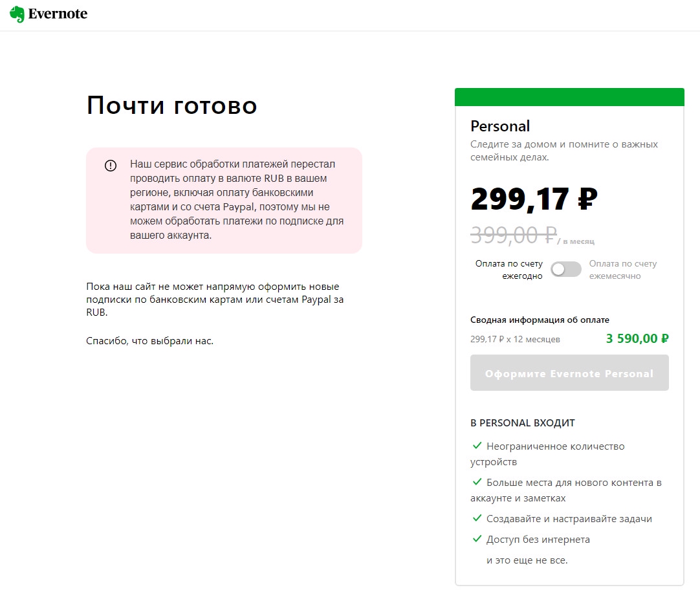
Task: Click the checkmark beside Больше места для контента
Action: click(477, 482)
